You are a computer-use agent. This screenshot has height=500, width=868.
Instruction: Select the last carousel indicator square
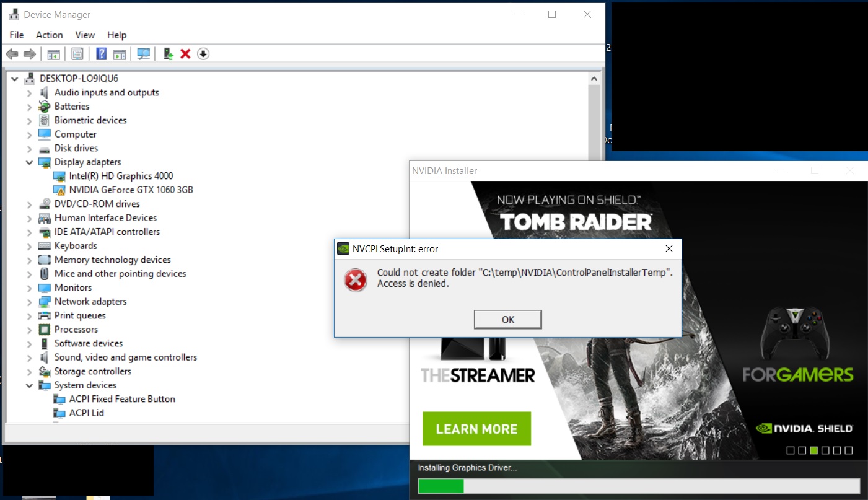click(x=849, y=450)
